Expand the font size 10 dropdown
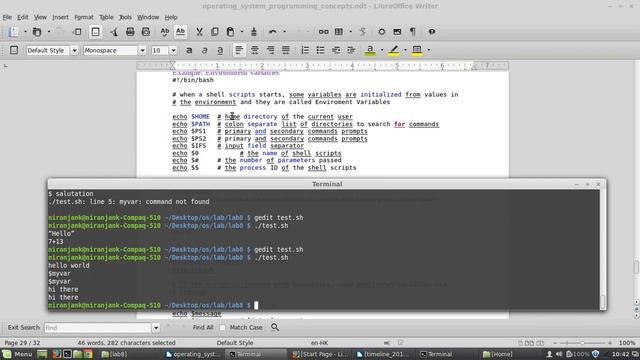640x360 pixels. pyautogui.click(x=173, y=51)
